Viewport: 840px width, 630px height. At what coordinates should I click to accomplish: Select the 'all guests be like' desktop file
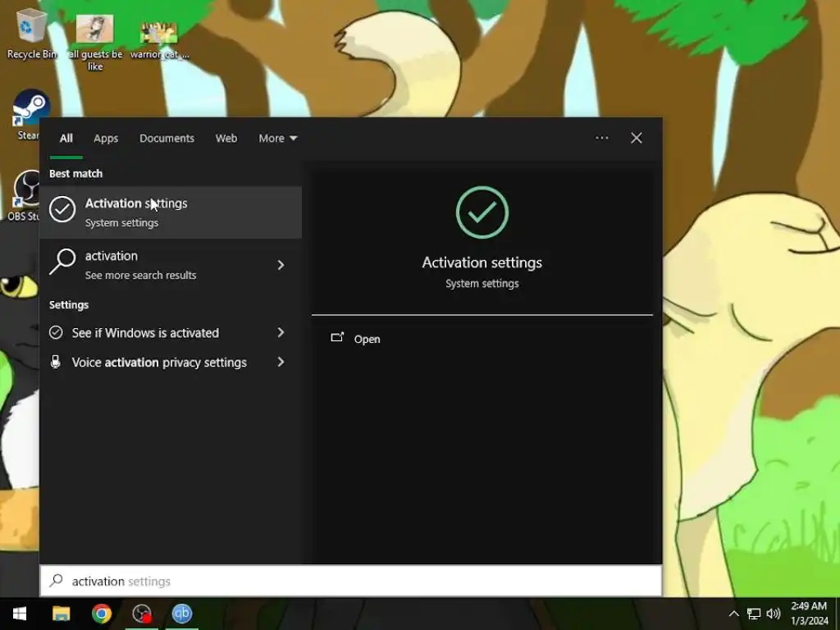click(x=95, y=43)
